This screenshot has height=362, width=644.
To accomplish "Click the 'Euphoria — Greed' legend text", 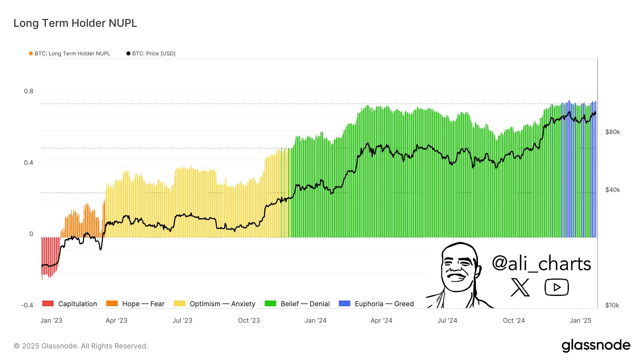I will (x=384, y=304).
